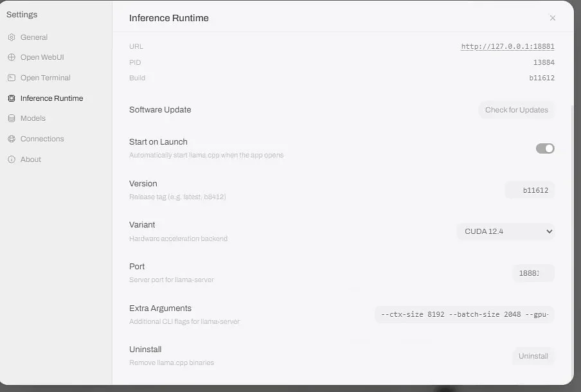The height and width of the screenshot is (392, 581).
Task: Click the Inference Runtime chip icon
Action: (12, 98)
